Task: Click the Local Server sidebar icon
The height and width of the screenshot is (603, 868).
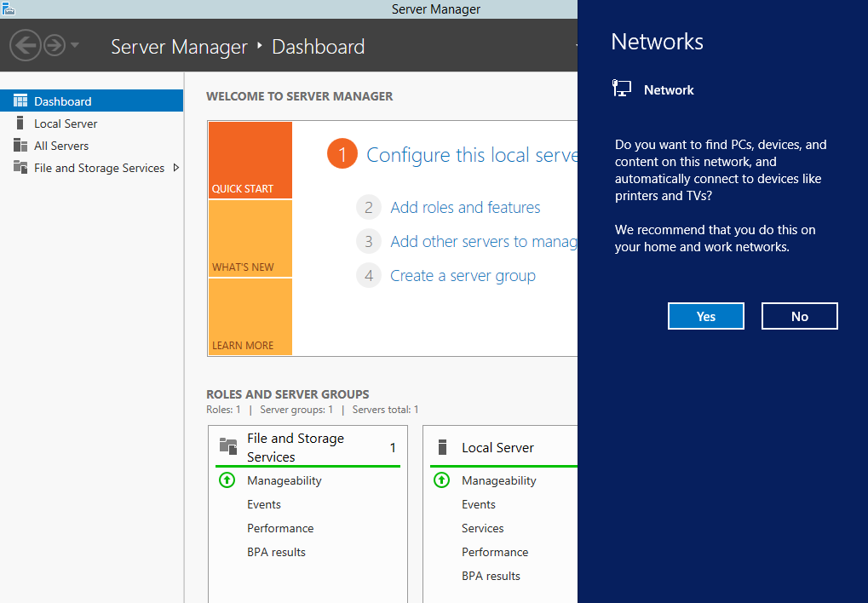Action: pyautogui.click(x=20, y=123)
